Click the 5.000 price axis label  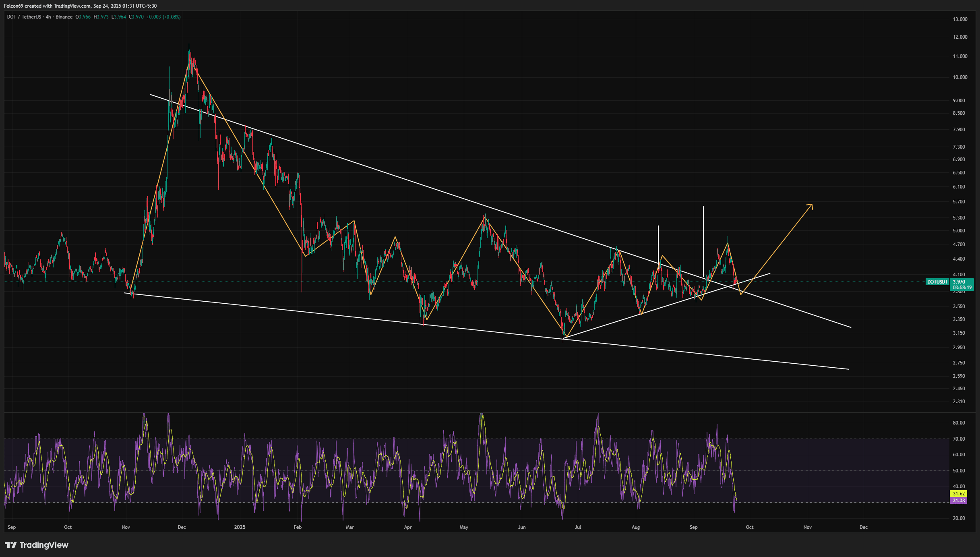[x=959, y=231]
